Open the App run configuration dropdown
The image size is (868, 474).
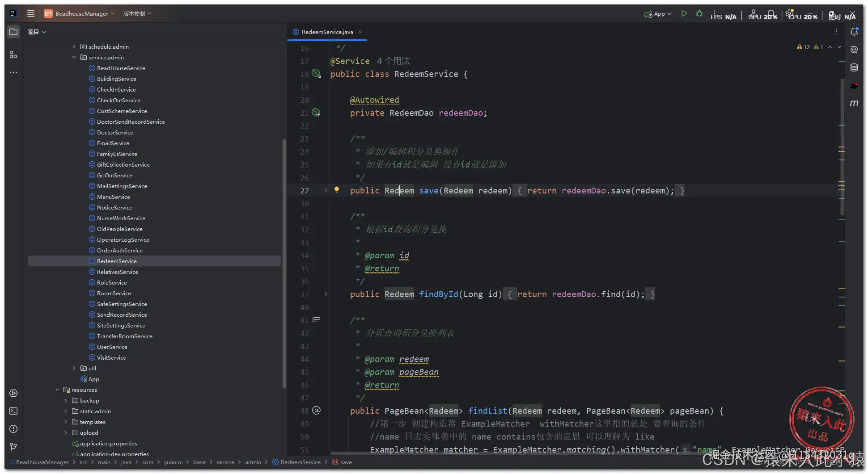pos(658,14)
